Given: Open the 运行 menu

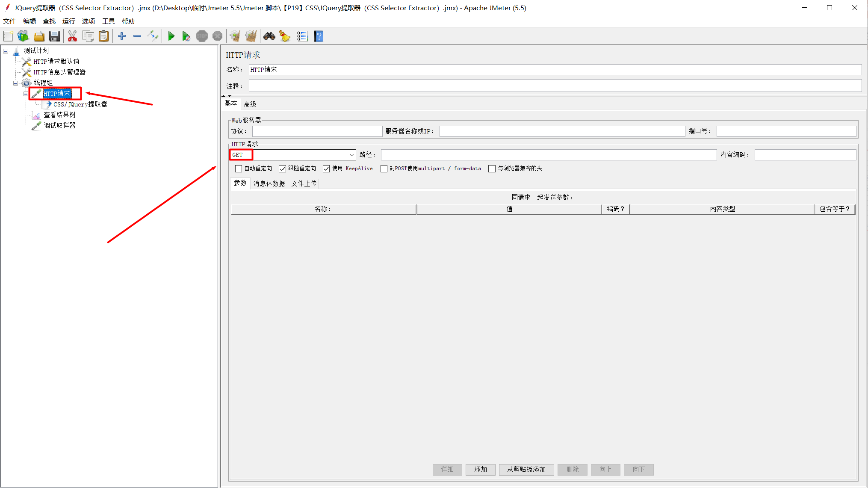Looking at the screenshot, I should pyautogui.click(x=69, y=21).
